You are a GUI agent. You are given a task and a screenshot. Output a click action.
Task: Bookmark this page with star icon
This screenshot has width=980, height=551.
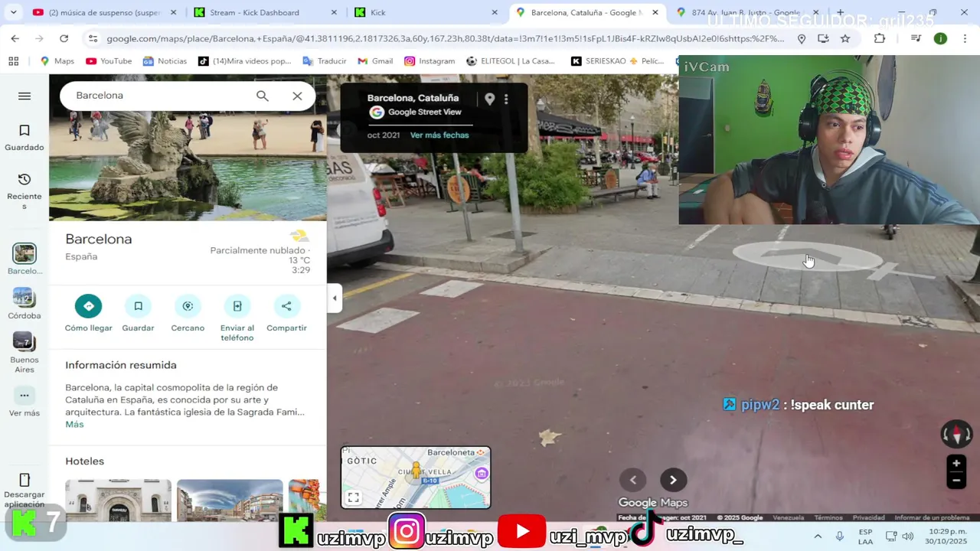(x=845, y=38)
